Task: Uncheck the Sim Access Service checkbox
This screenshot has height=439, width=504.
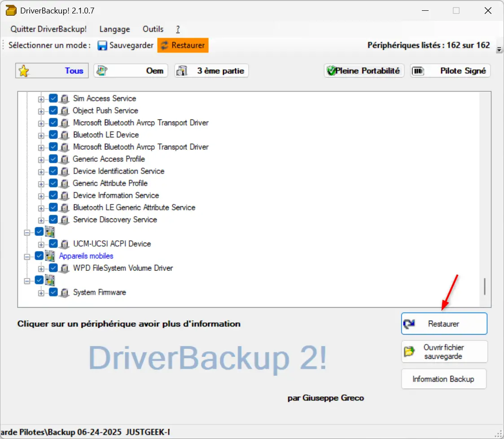Action: pos(53,98)
